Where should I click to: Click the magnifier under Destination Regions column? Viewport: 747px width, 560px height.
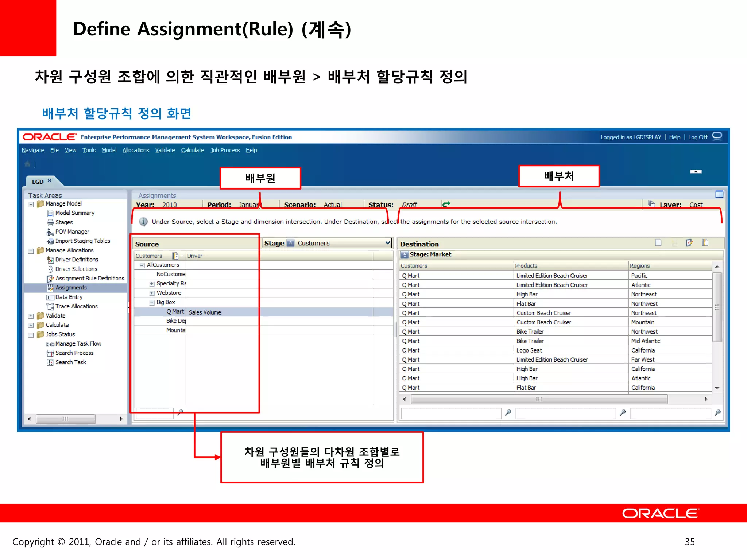click(x=718, y=413)
